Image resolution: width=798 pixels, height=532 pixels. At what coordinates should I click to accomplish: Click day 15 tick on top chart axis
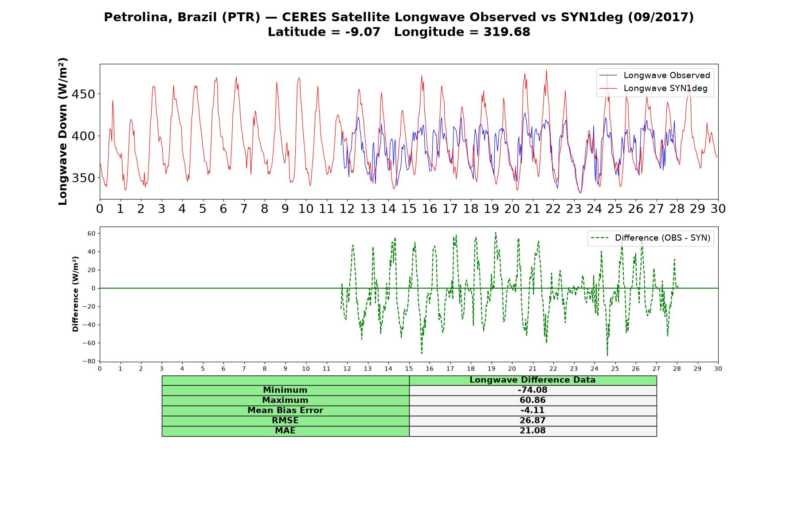[x=409, y=208]
